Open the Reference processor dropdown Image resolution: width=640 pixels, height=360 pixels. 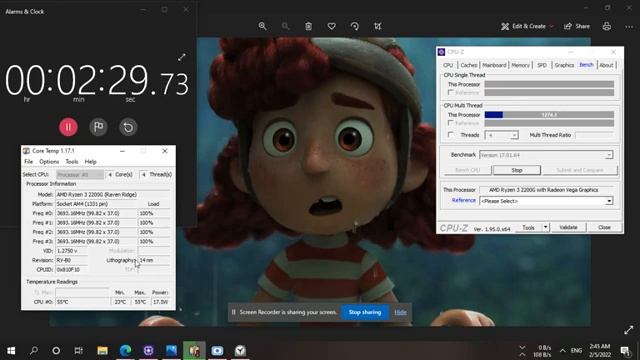(x=546, y=201)
